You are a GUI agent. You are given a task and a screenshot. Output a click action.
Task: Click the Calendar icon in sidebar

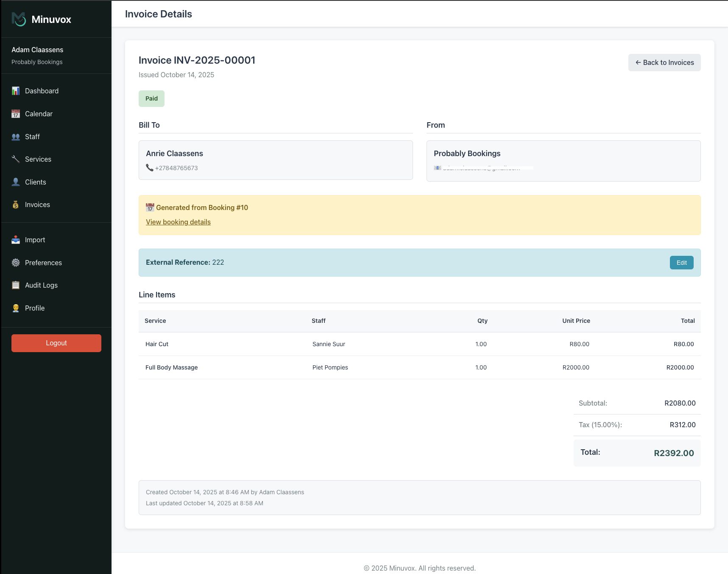point(16,114)
